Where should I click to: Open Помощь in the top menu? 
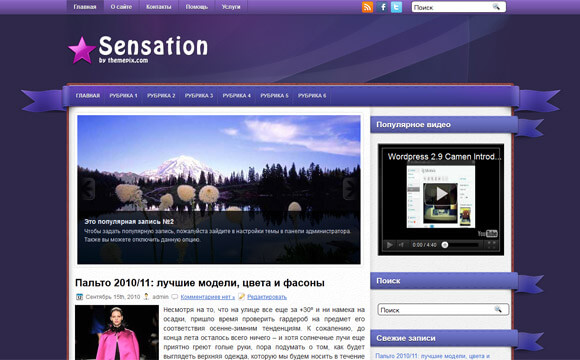(196, 7)
